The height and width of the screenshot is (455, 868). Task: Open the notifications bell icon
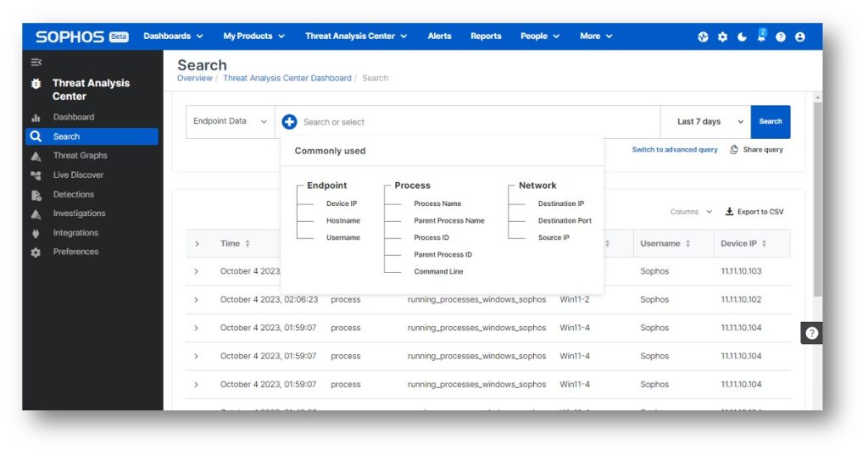(761, 36)
